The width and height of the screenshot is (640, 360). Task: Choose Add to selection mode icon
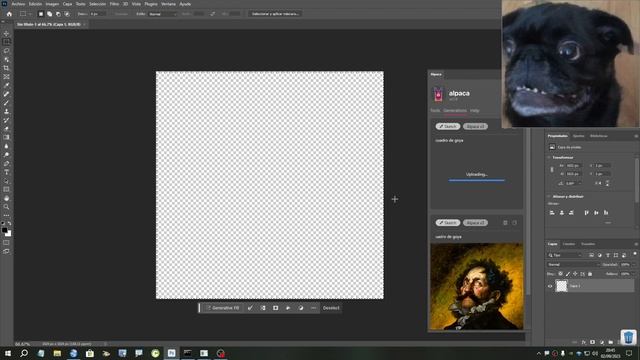49,14
